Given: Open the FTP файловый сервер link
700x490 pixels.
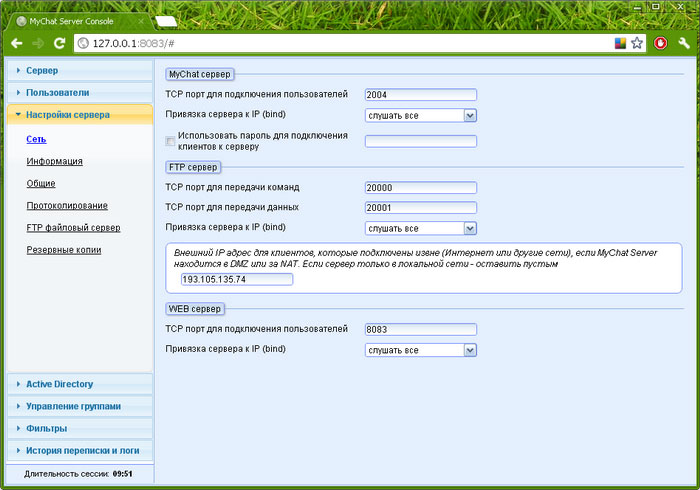Looking at the screenshot, I should pos(73,228).
